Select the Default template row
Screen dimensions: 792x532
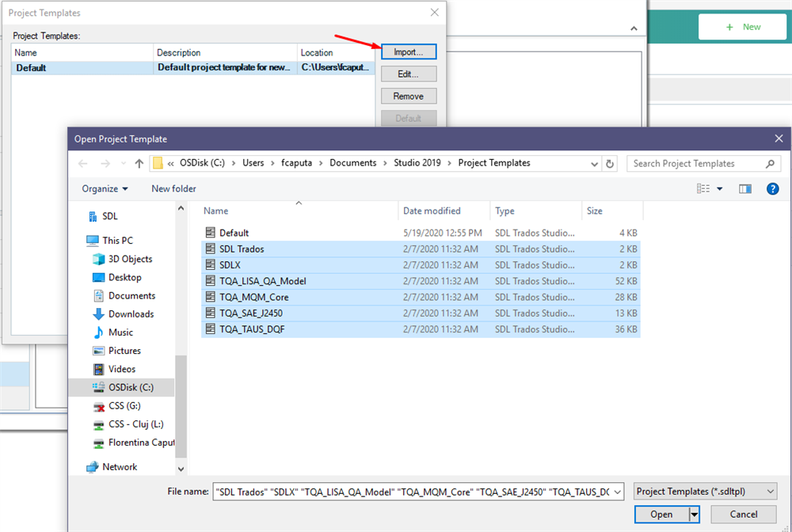[193, 67]
